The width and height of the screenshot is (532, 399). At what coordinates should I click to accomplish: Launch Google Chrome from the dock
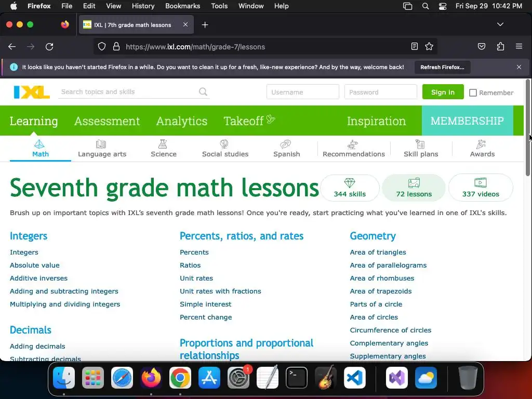click(x=180, y=378)
